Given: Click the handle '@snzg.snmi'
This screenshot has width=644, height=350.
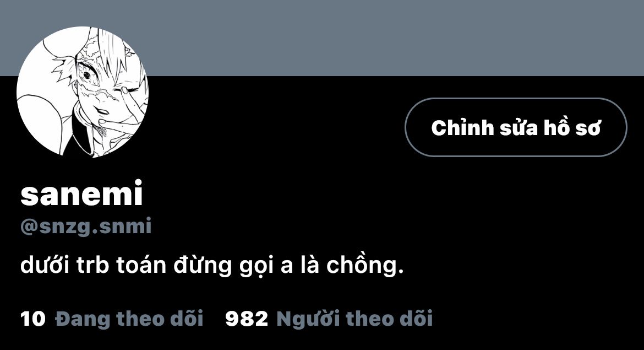Looking at the screenshot, I should pyautogui.click(x=86, y=226).
